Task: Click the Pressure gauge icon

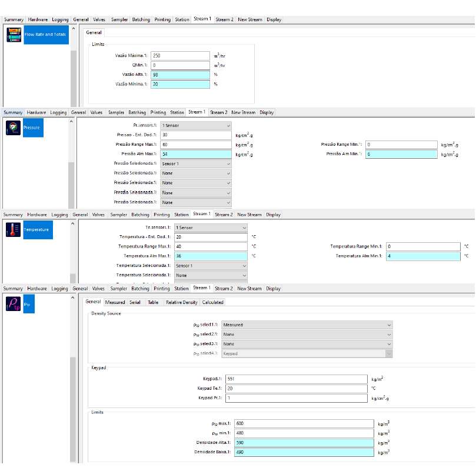Action: (14, 128)
